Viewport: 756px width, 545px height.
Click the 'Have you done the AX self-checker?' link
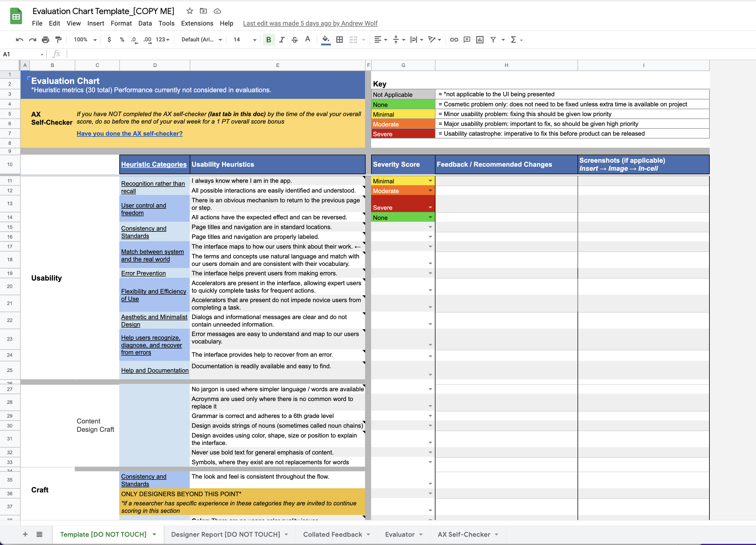(x=129, y=133)
